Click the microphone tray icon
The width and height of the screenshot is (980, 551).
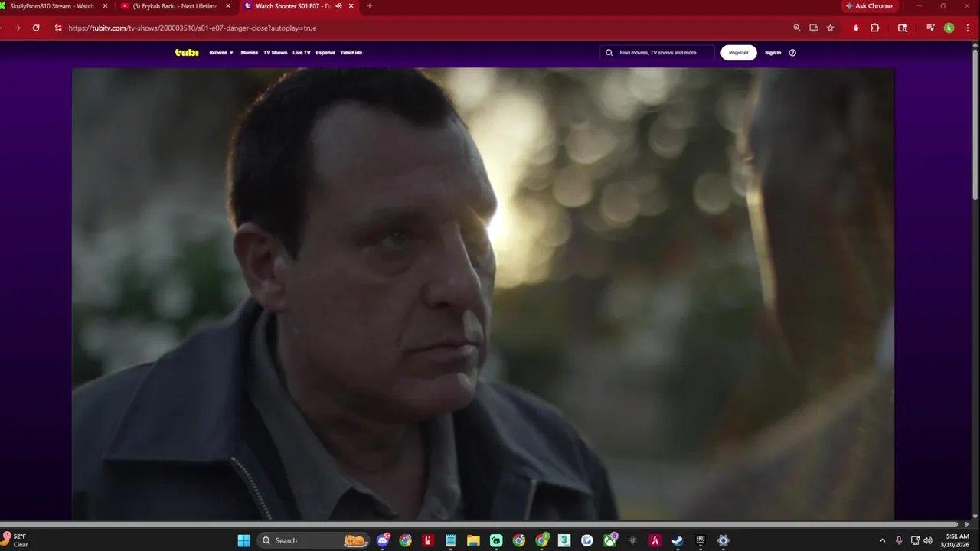[x=899, y=540]
